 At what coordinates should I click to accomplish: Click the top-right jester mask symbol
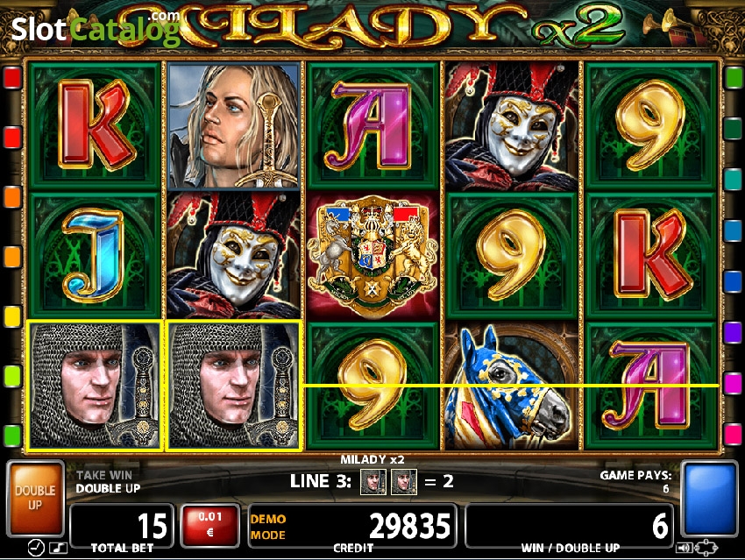512,126
